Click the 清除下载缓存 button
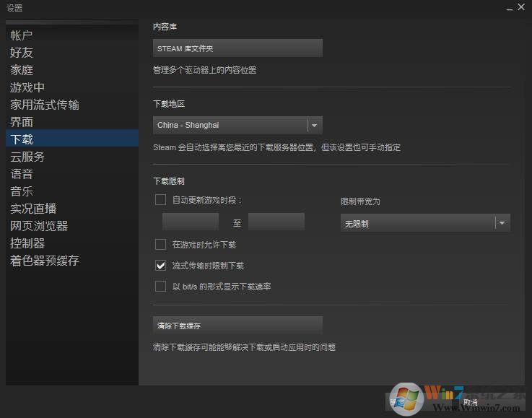532x418 pixels. [x=237, y=326]
